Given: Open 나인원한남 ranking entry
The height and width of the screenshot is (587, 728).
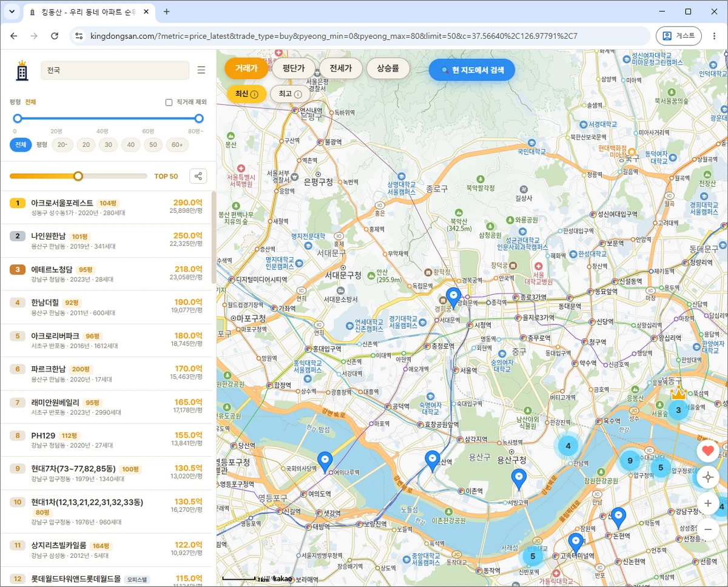Looking at the screenshot, I should tap(106, 241).
